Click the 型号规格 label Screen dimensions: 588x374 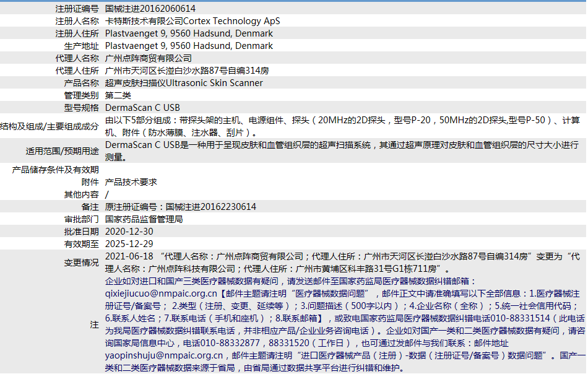[81, 108]
